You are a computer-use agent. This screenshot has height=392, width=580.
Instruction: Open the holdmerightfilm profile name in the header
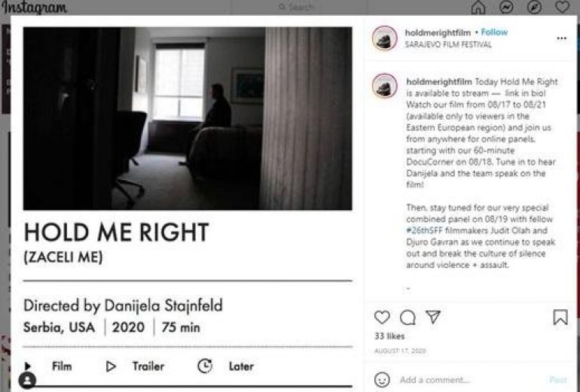[x=438, y=33]
